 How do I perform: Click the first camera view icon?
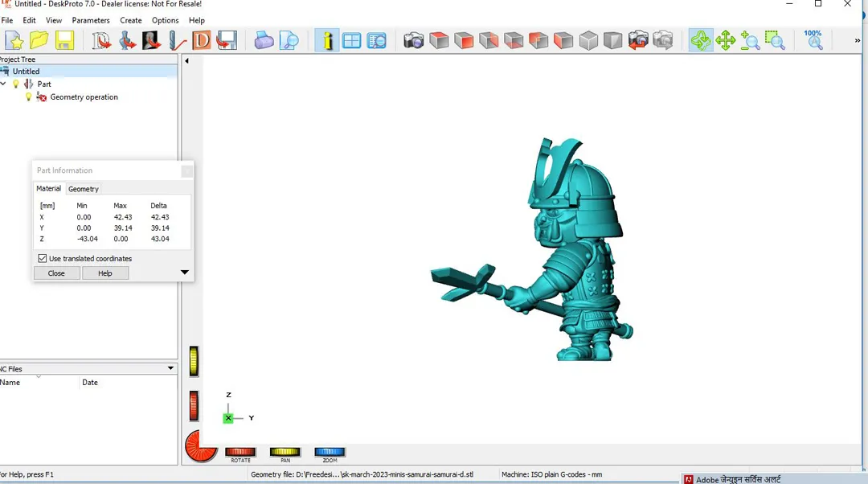(x=414, y=40)
